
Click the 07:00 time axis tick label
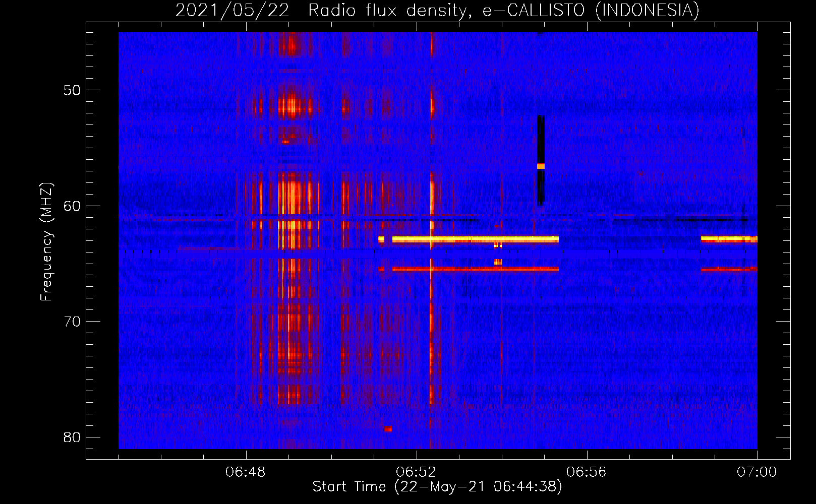pyautogui.click(x=757, y=472)
